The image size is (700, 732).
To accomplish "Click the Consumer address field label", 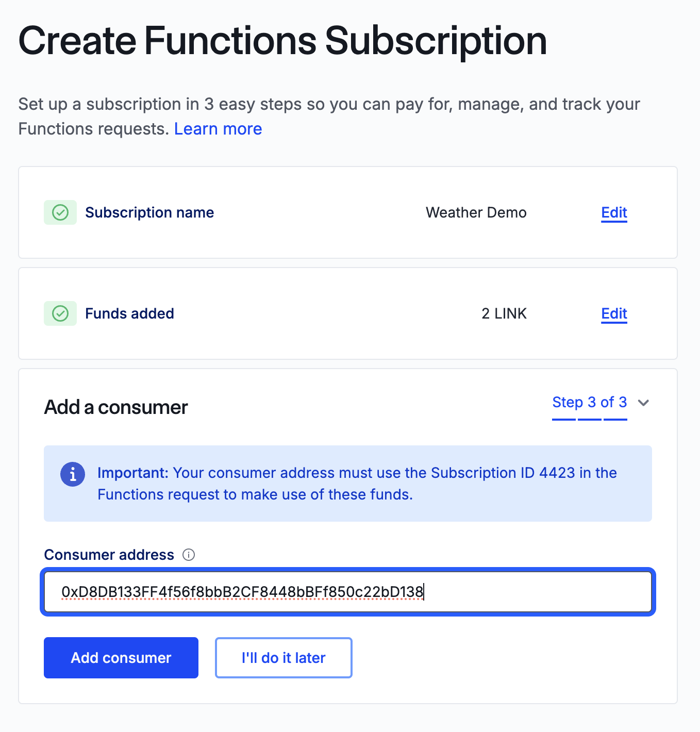I will click(x=109, y=555).
